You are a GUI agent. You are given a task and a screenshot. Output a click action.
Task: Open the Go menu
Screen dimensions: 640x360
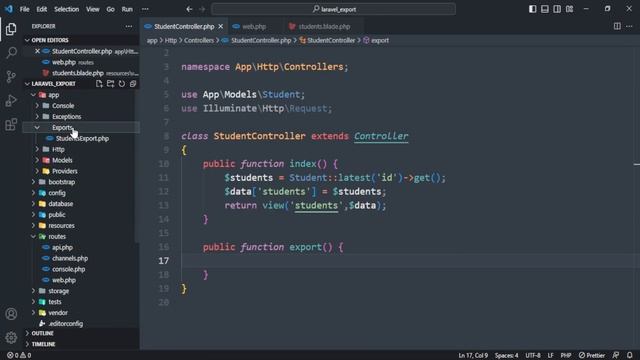pyautogui.click(x=111, y=9)
